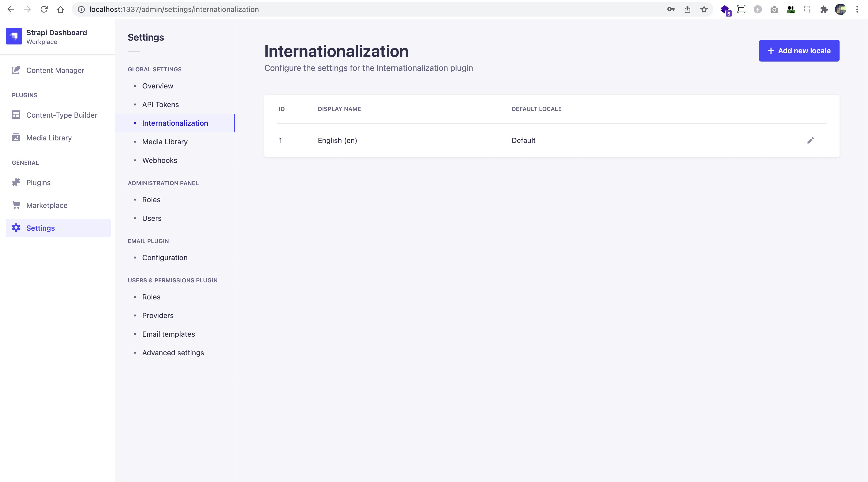Open the browser extensions puzzle icon

tap(824, 9)
